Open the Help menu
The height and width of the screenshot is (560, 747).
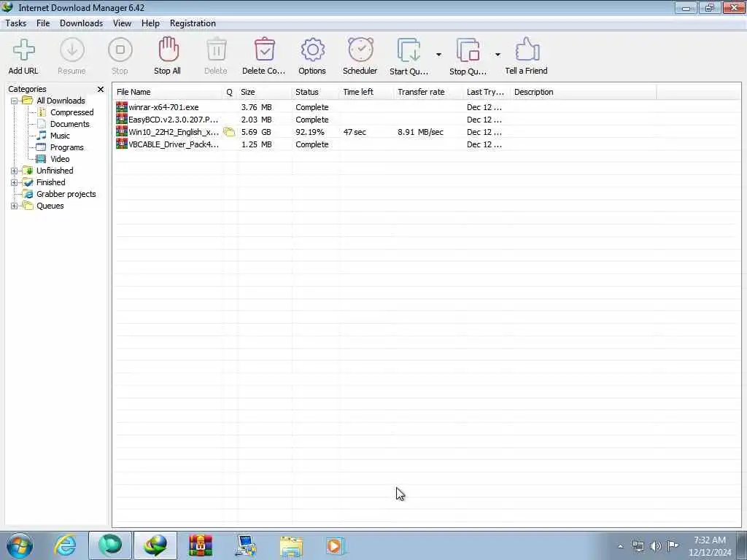click(x=150, y=23)
